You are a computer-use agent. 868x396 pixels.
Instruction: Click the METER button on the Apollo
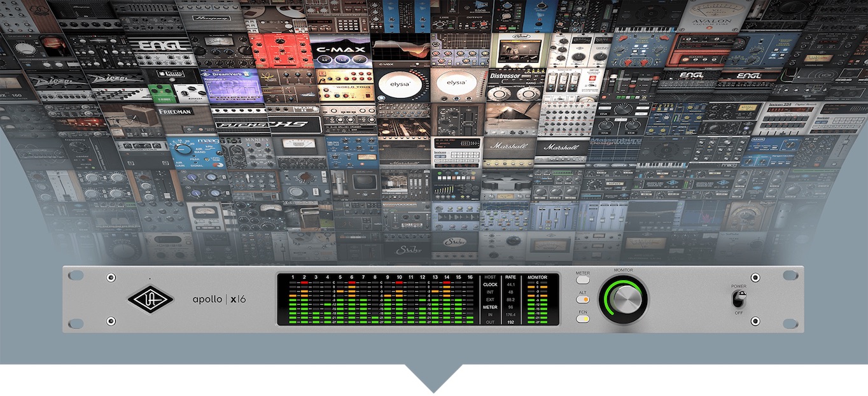583,280
